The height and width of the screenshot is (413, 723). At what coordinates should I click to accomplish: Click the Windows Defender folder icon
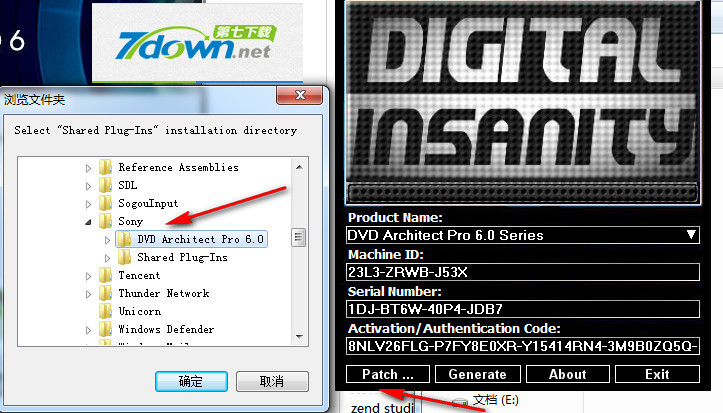pos(106,329)
